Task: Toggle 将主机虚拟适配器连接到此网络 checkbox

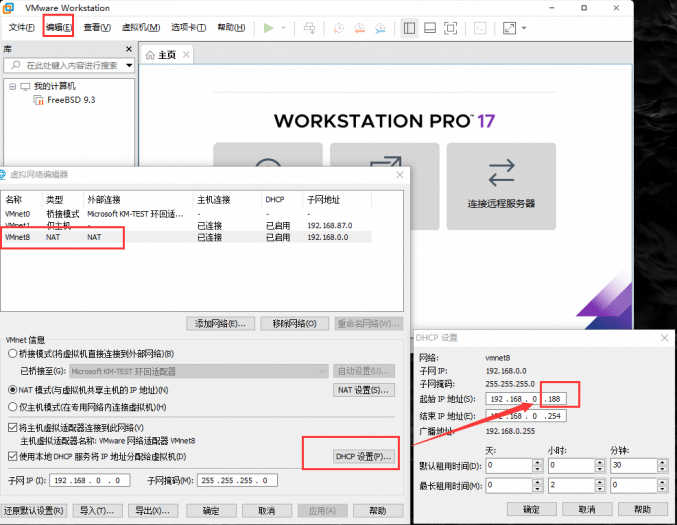Action: [x=13, y=427]
